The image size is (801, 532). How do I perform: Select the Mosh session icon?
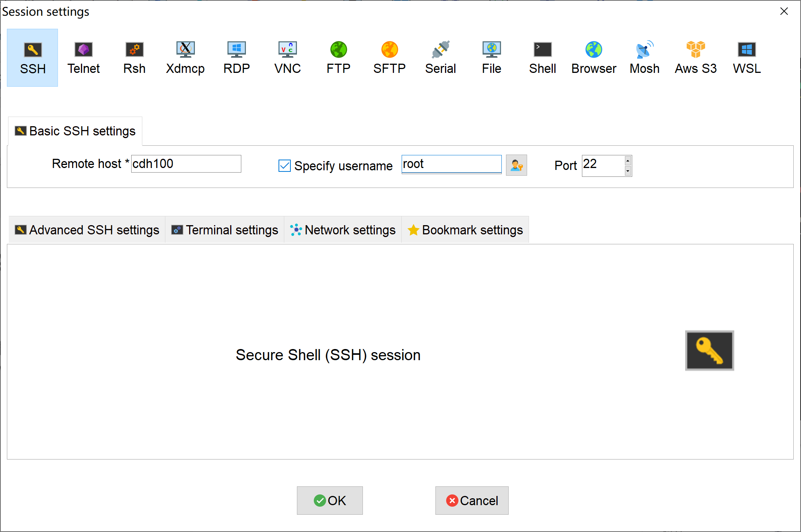645,58
